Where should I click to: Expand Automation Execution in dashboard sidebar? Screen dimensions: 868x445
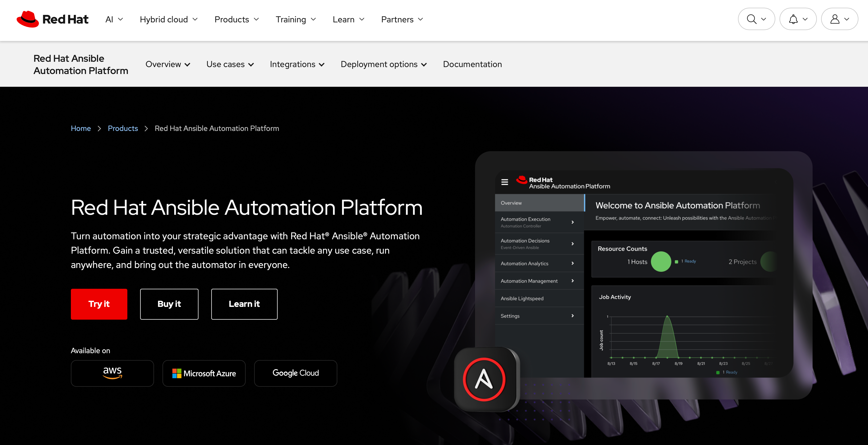pos(540,222)
